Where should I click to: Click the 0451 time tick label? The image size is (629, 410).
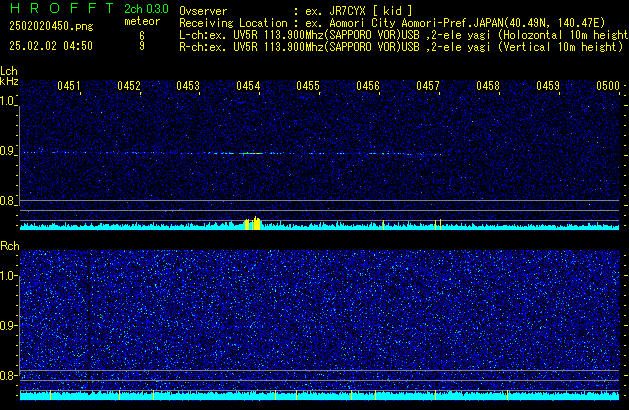point(69,86)
